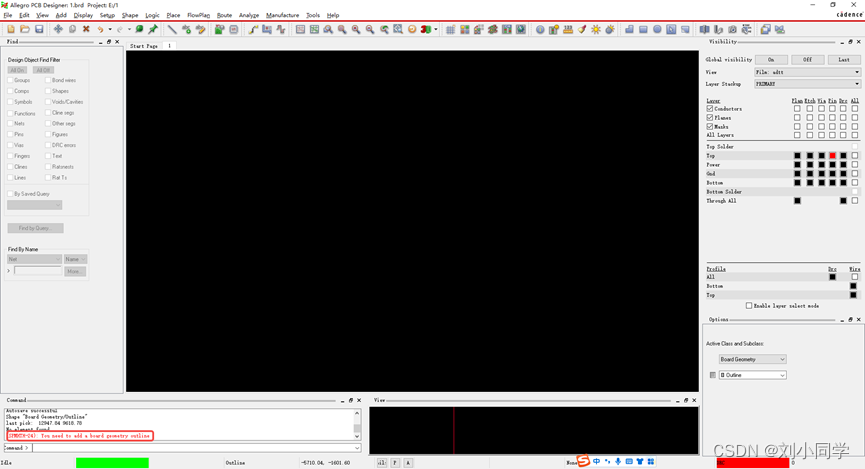Image resolution: width=865 pixels, height=469 pixels.
Task: Open the Outline subclass dropdown
Action: tap(752, 375)
